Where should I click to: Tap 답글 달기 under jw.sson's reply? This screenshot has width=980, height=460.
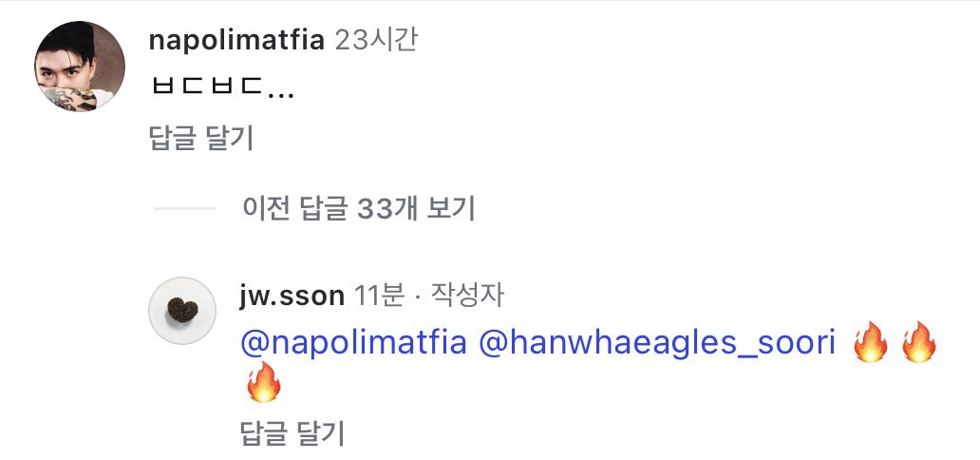pyautogui.click(x=292, y=433)
